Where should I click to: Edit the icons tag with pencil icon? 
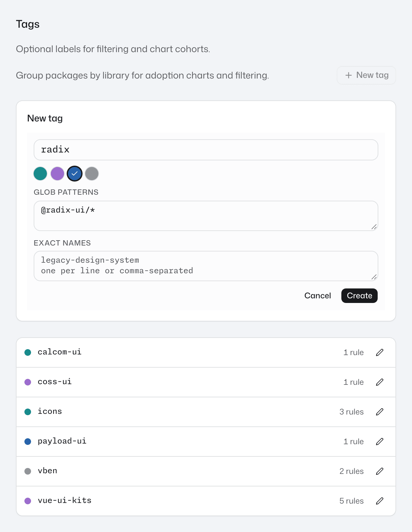[380, 412]
